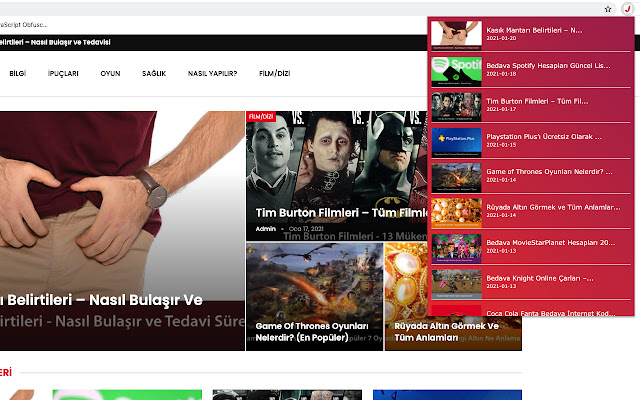This screenshot has height=400, width=640.
Task: Open the large Belirtileri – Nasıl Bulaşır headline
Action: coord(101,300)
